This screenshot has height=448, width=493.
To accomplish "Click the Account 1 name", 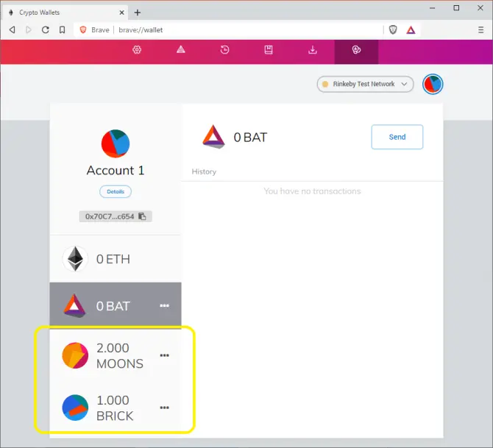I will pos(116,171).
